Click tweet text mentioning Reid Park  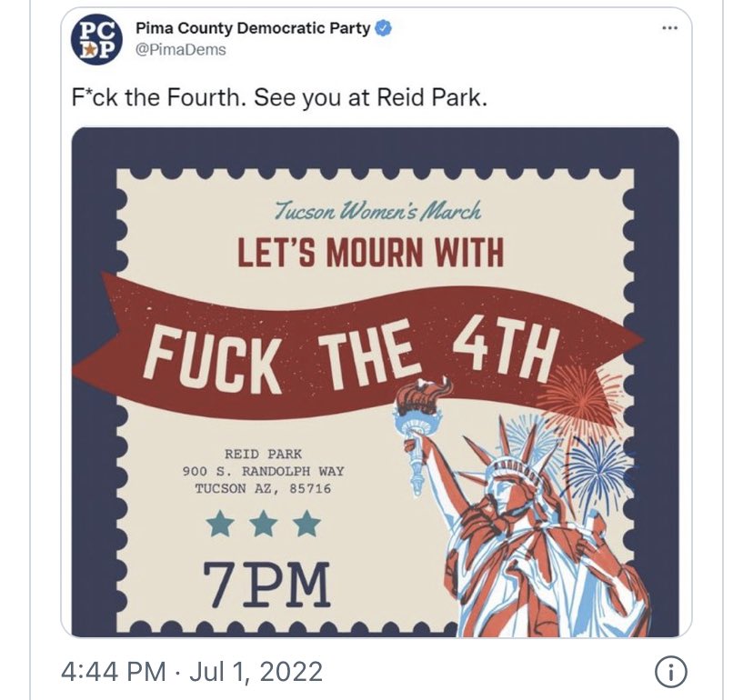tap(279, 98)
